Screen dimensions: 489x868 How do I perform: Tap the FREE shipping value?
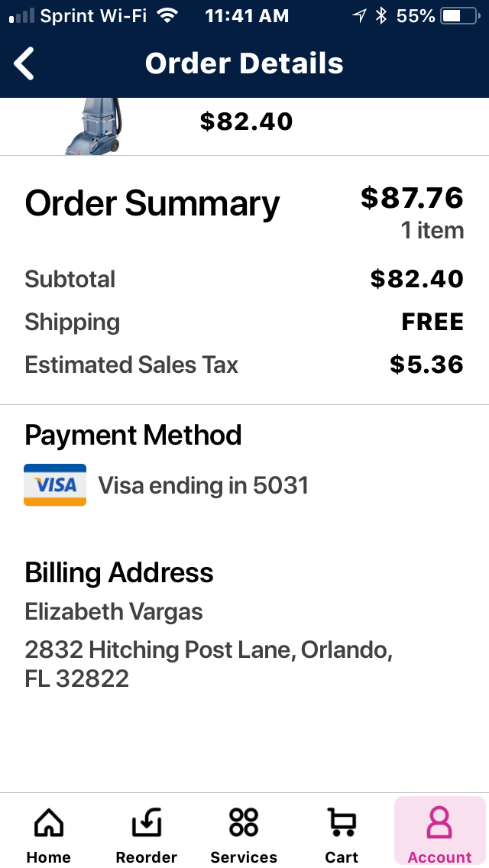(x=432, y=322)
